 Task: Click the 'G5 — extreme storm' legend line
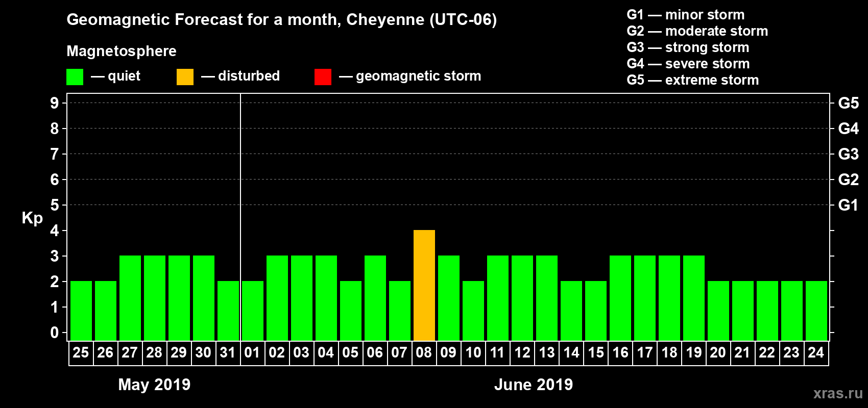click(x=693, y=80)
